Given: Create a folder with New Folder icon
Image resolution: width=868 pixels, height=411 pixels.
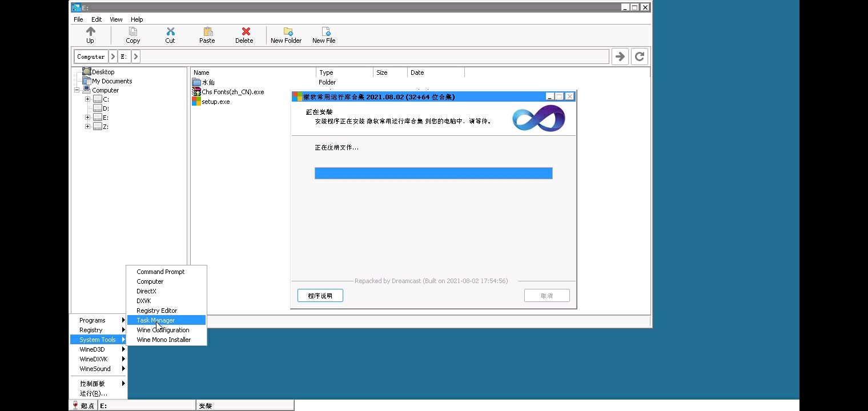Looking at the screenshot, I should (x=287, y=32).
